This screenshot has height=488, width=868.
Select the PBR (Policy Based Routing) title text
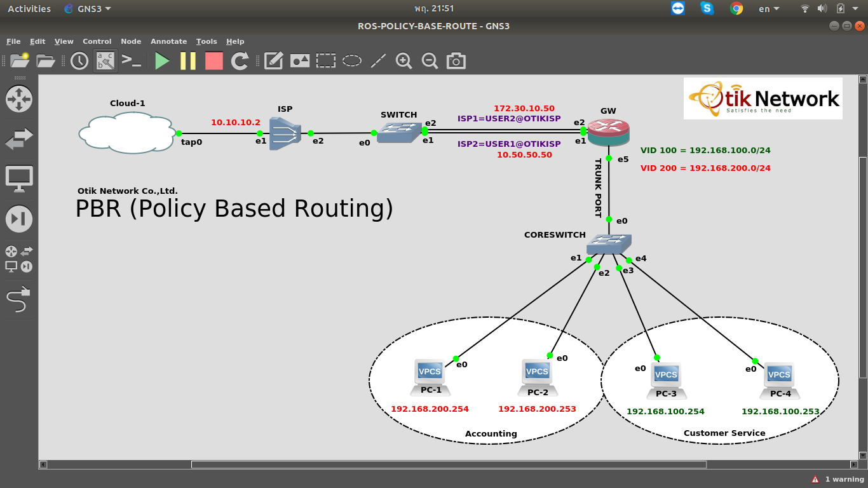click(x=234, y=208)
